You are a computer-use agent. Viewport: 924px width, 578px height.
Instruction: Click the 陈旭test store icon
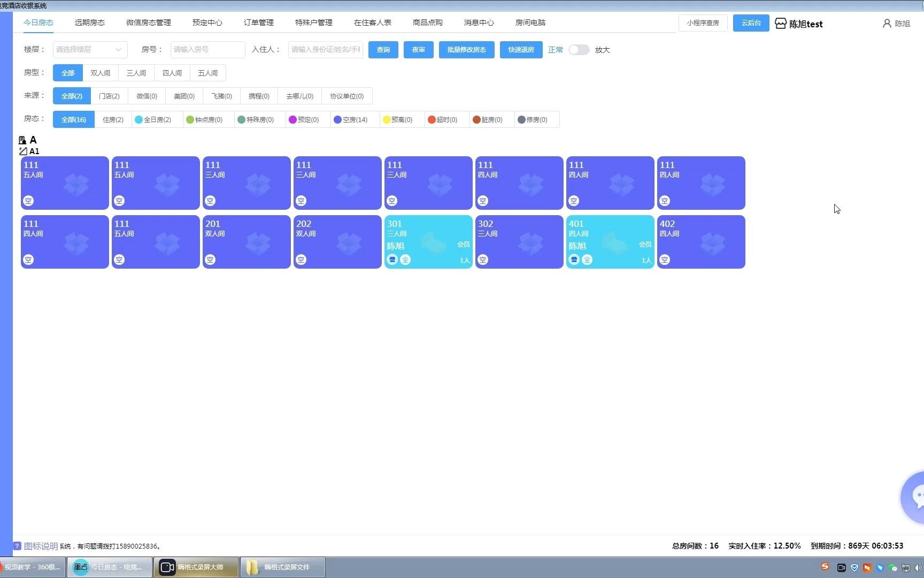click(x=781, y=24)
